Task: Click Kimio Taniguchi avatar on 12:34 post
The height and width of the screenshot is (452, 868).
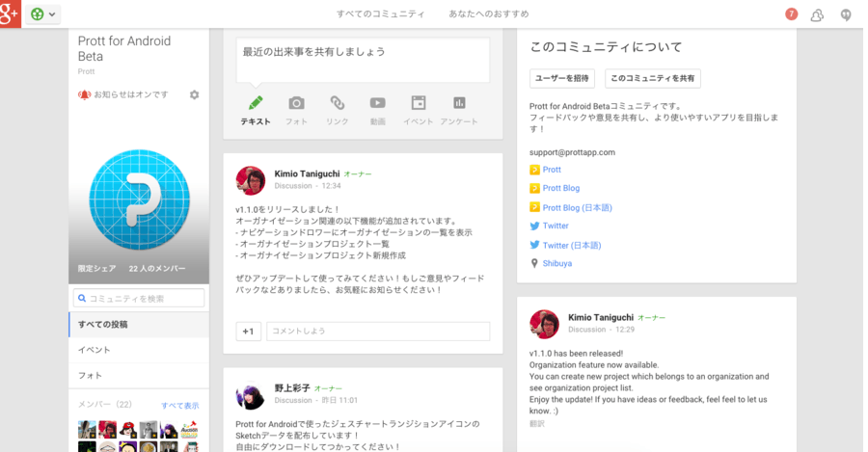Action: point(251,180)
